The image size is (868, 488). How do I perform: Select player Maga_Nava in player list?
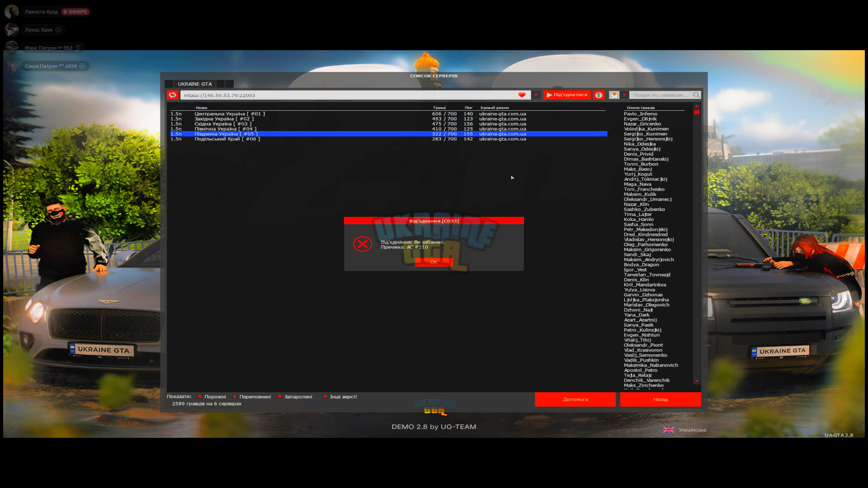click(x=637, y=184)
